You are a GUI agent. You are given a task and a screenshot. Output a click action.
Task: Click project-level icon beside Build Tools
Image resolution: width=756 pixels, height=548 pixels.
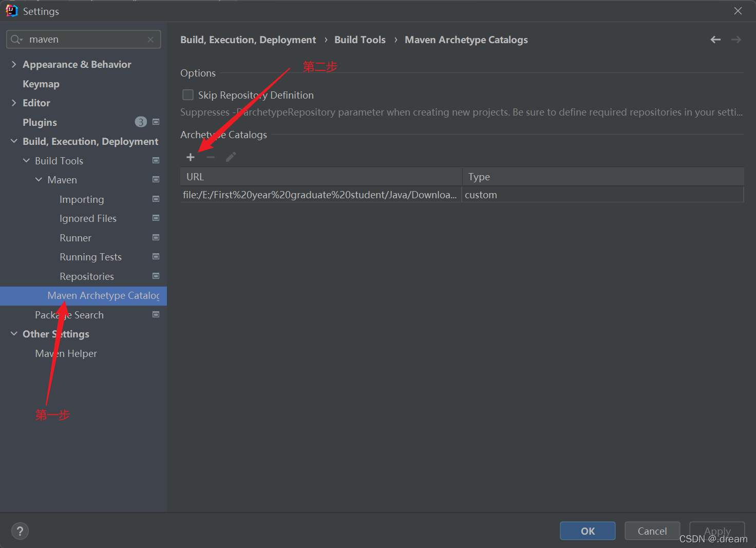coord(156,160)
